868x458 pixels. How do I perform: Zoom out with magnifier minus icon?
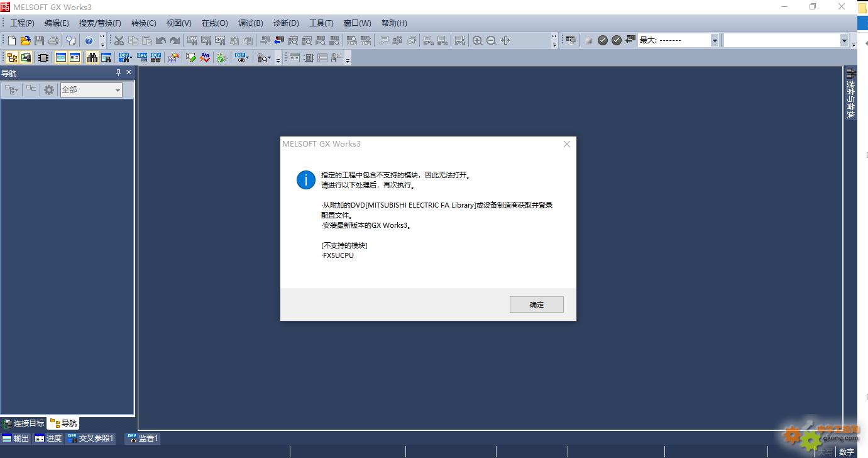click(x=492, y=40)
